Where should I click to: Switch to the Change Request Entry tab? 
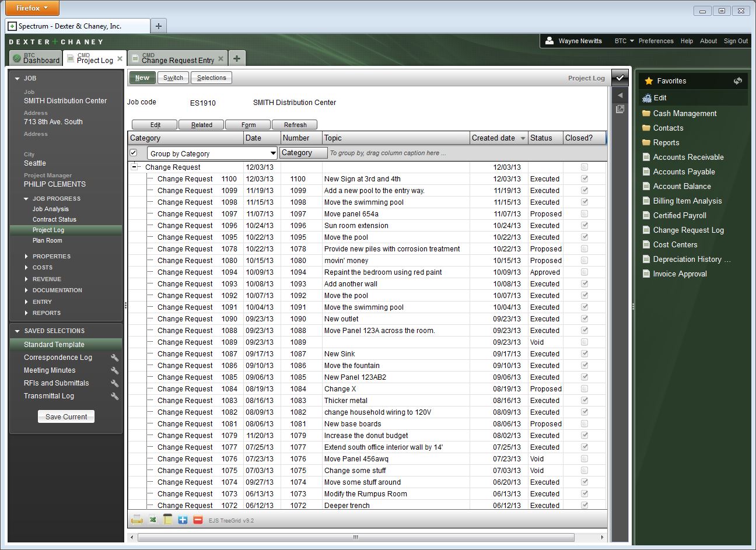point(177,59)
